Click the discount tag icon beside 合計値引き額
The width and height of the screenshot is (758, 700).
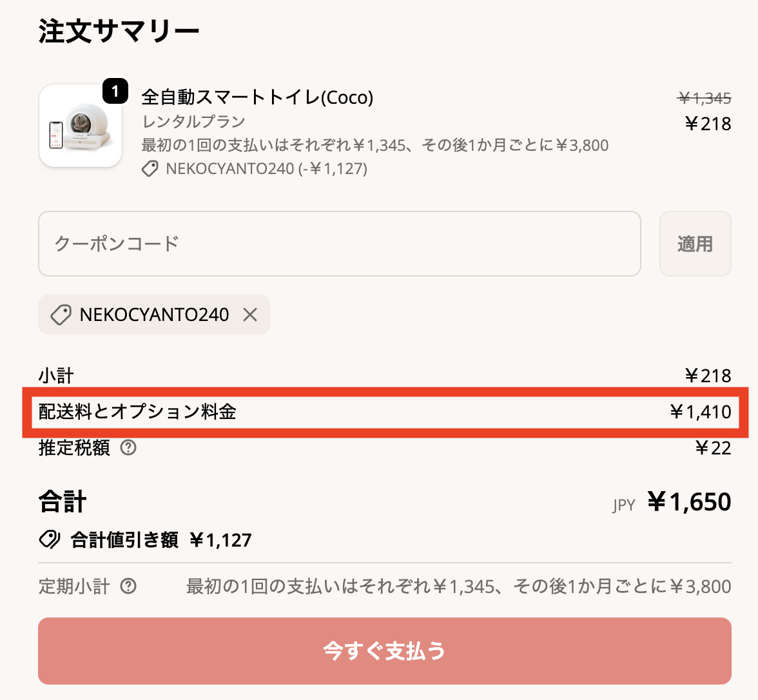click(x=50, y=540)
